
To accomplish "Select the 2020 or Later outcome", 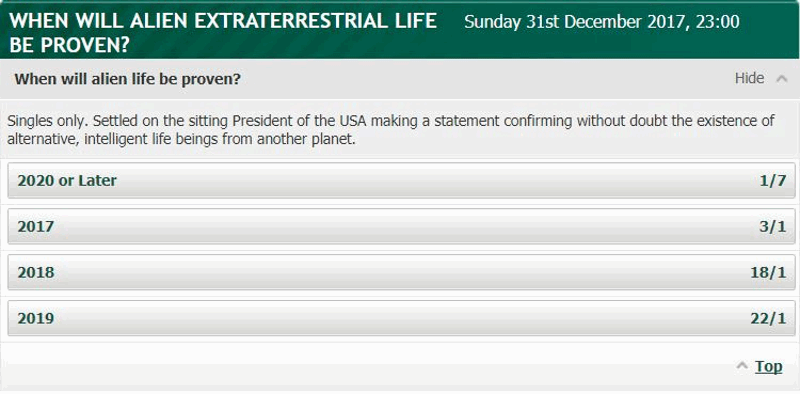I will point(402,181).
